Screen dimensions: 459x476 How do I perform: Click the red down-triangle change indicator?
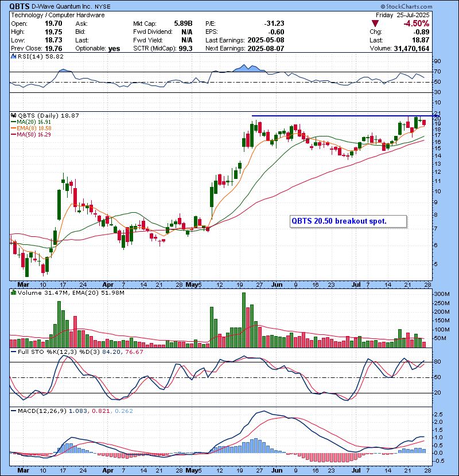(x=375, y=24)
